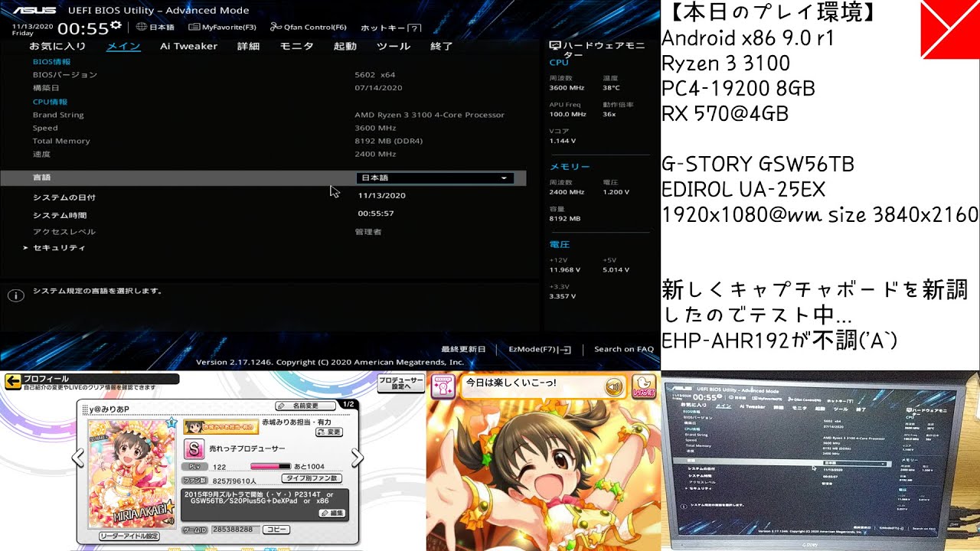Screen dimensions: 980x551
Task: Open the ツール tab
Action: 394,46
